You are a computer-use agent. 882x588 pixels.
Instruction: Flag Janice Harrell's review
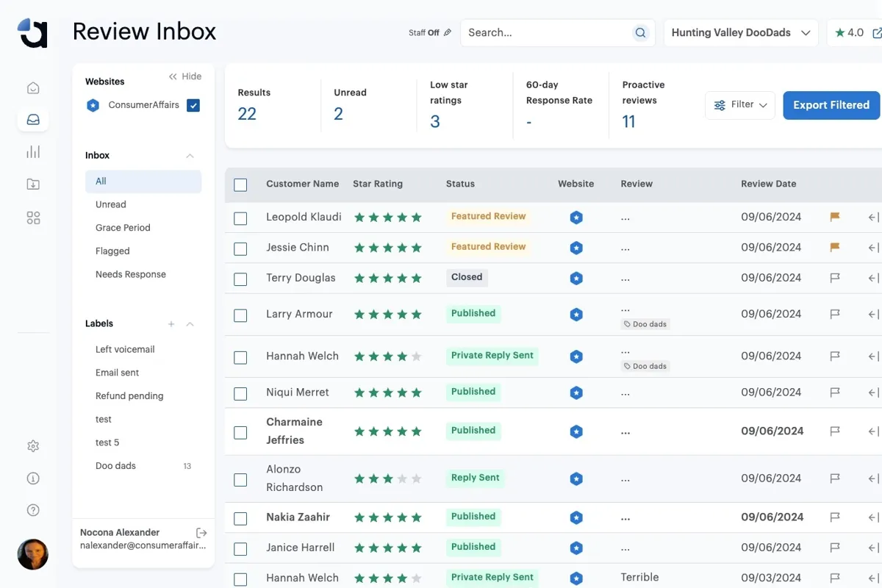pyautogui.click(x=835, y=548)
